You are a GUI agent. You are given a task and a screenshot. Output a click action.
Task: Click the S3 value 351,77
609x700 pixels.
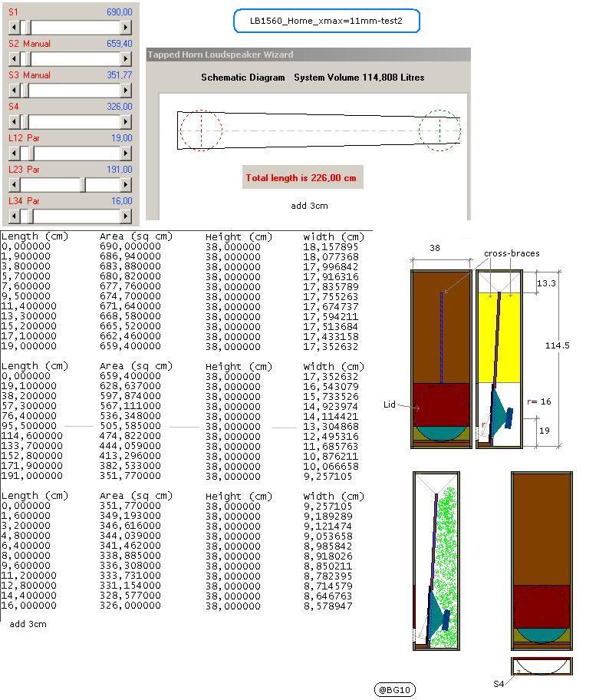pos(120,75)
